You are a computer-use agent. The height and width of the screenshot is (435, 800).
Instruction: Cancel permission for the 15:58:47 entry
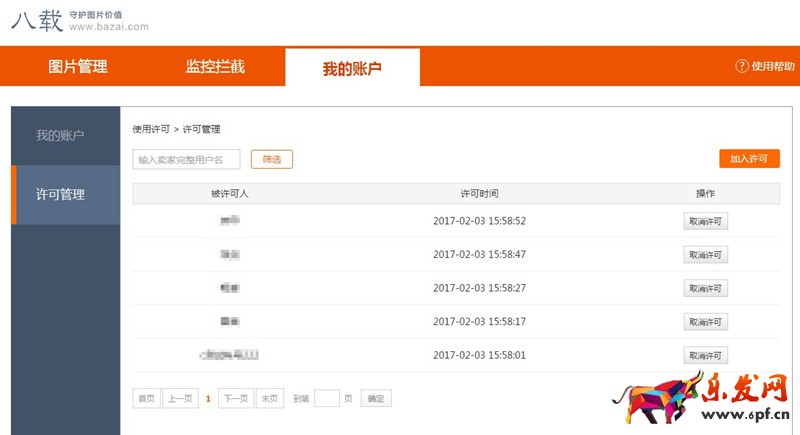(x=706, y=255)
